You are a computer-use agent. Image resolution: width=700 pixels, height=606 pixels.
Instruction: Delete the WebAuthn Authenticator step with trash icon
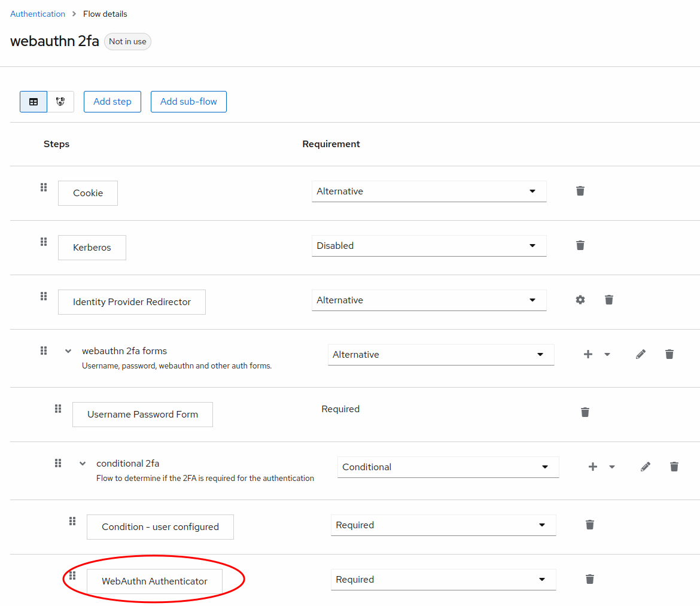coord(589,579)
